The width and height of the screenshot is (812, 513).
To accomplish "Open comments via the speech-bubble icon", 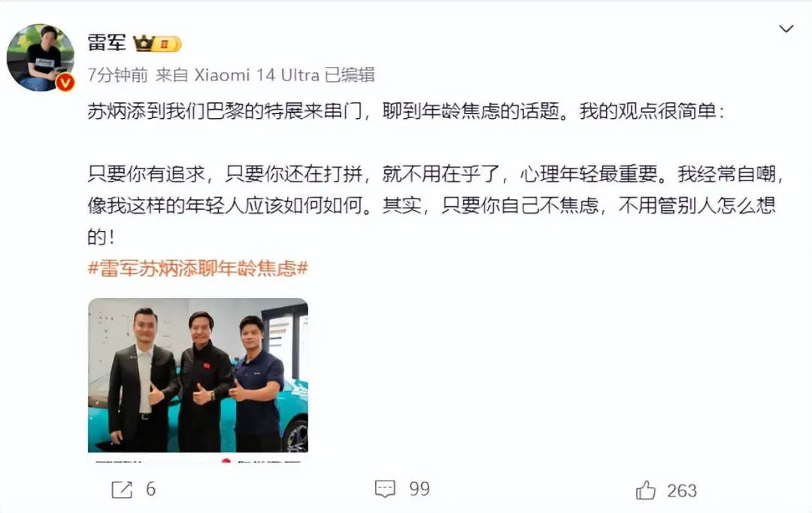I will coord(385,489).
